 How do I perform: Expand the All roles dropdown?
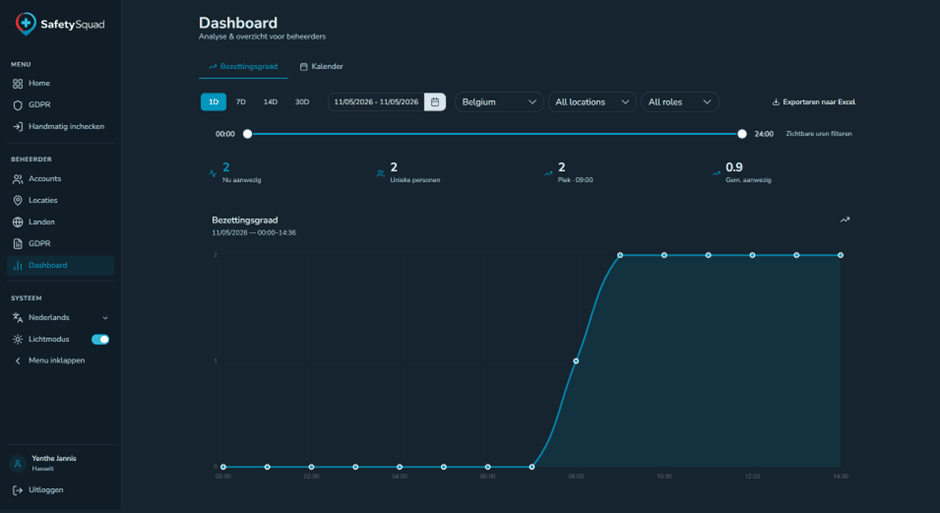tap(679, 102)
